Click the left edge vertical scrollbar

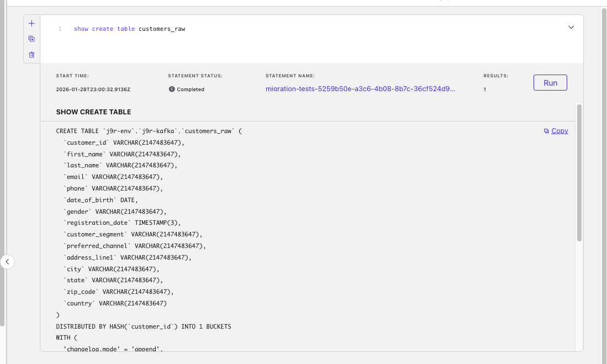(2, 166)
